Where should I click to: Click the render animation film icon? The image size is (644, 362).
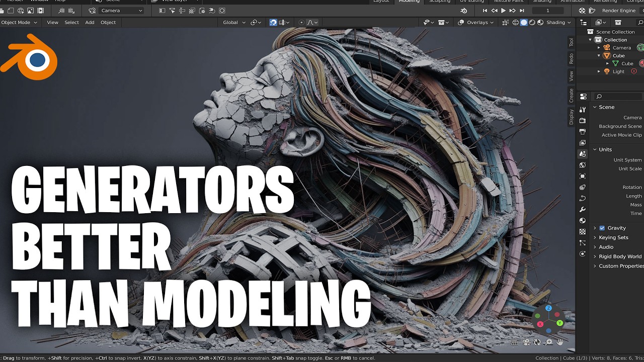(x=41, y=11)
